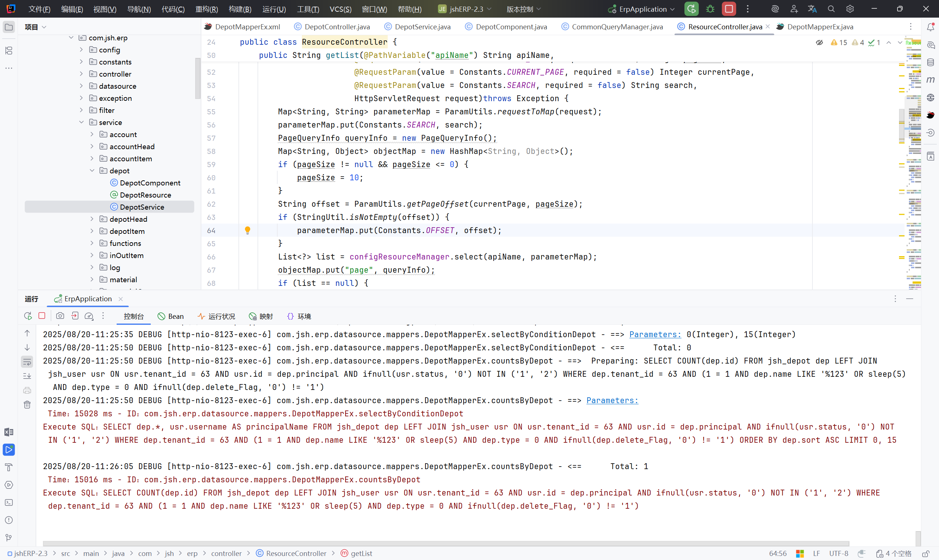939x560 pixels.
Task: Click the console horizontal scrollbar
Action: pos(446,544)
